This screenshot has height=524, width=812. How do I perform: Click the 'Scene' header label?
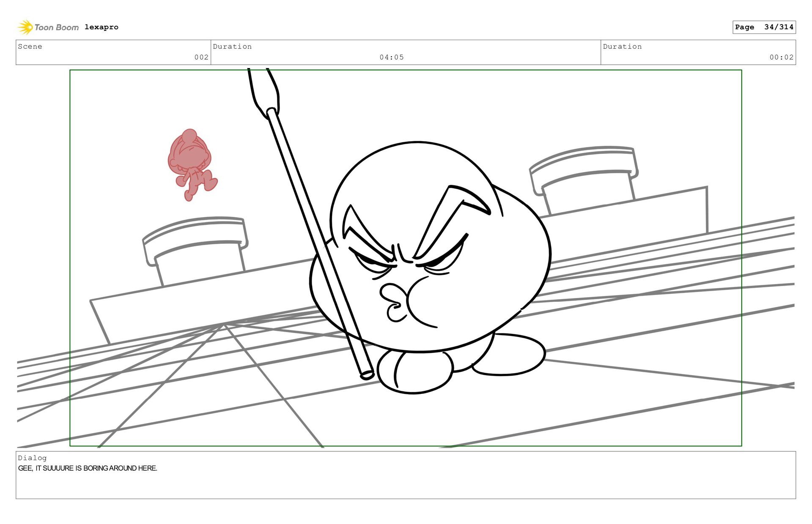click(30, 46)
